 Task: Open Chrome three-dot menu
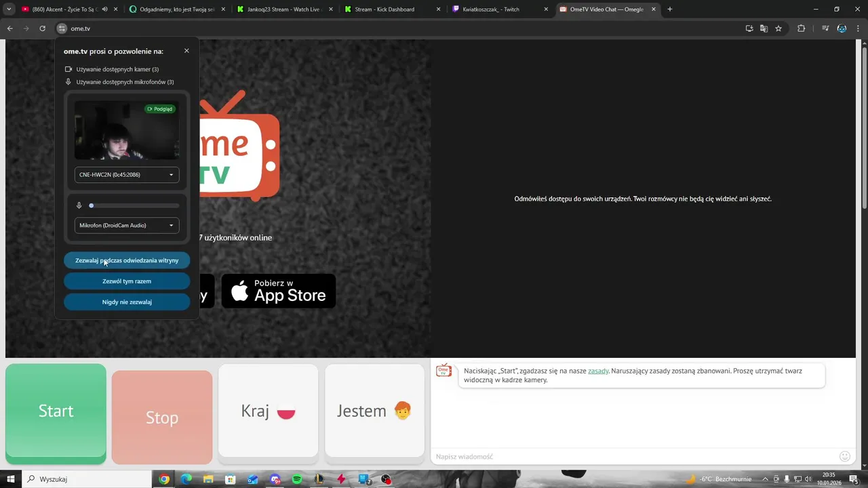coord(858,28)
